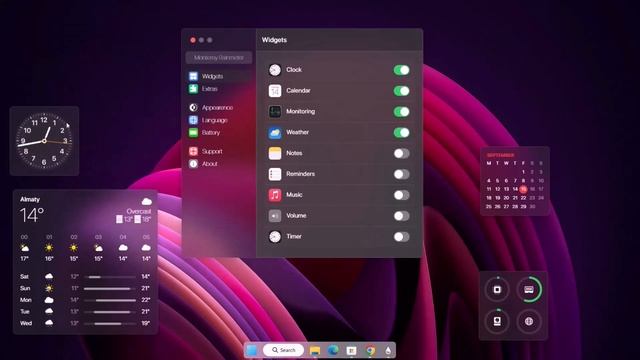Switch on the Volume widget toggle
Image resolution: width=640 pixels, height=360 pixels.
click(x=402, y=216)
